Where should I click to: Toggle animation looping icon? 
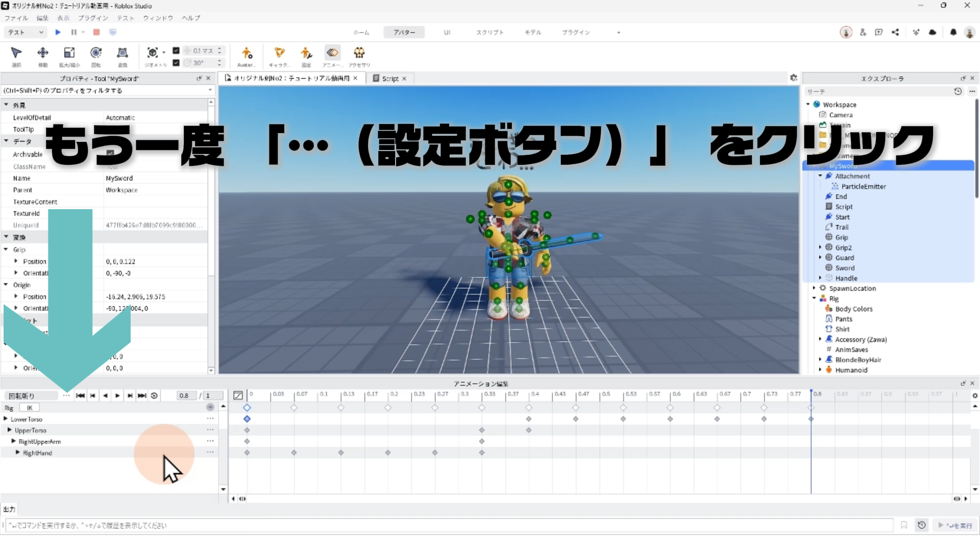pyautogui.click(x=154, y=395)
